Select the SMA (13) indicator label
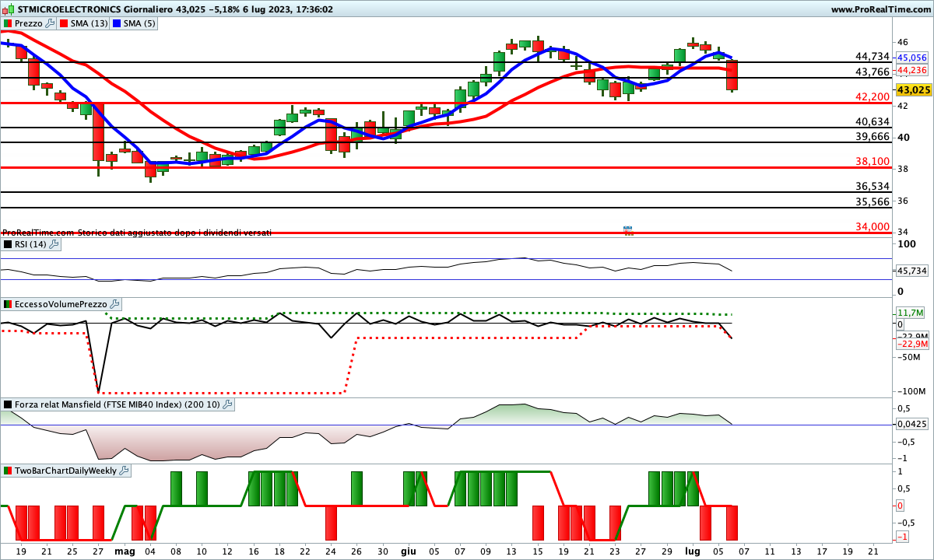Viewport: 934px width, 560px height. [89, 23]
